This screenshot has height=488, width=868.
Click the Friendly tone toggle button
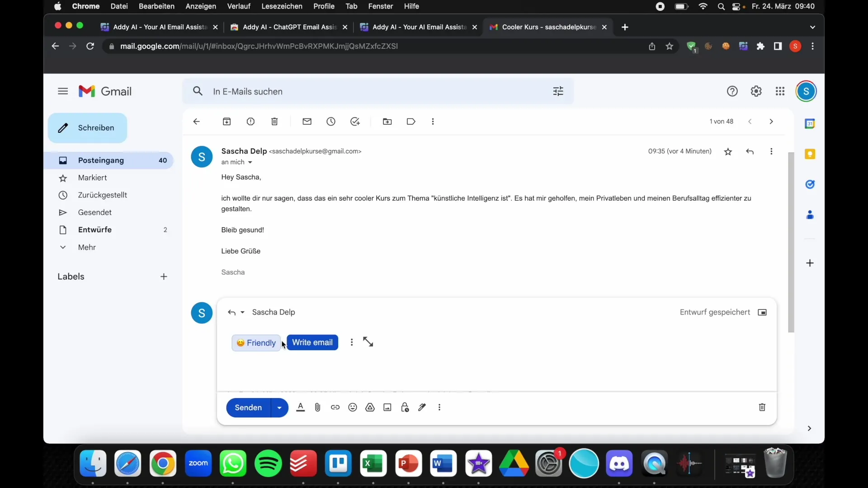[256, 343]
